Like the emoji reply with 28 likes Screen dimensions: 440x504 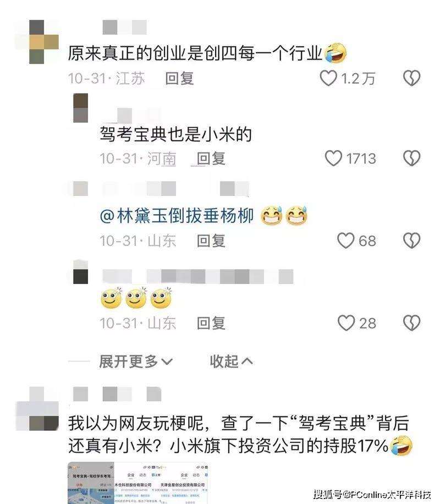(x=346, y=323)
